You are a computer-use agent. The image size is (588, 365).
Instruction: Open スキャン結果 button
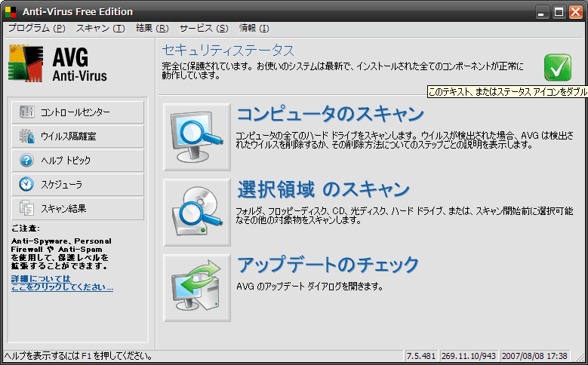pos(78,208)
